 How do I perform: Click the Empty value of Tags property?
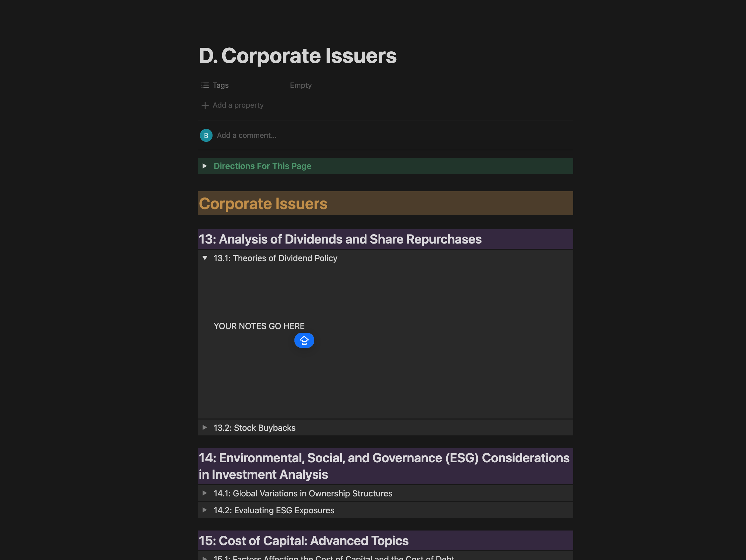point(300,85)
